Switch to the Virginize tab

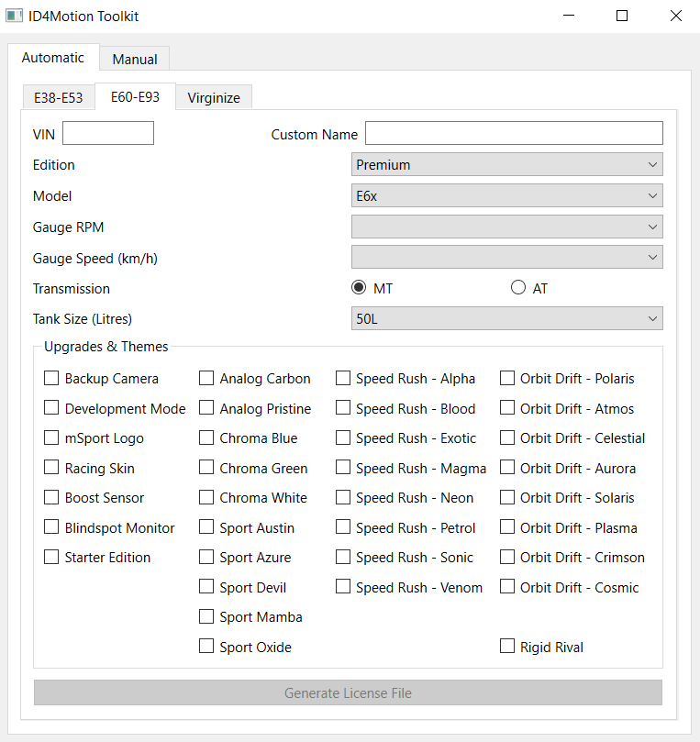tap(214, 98)
